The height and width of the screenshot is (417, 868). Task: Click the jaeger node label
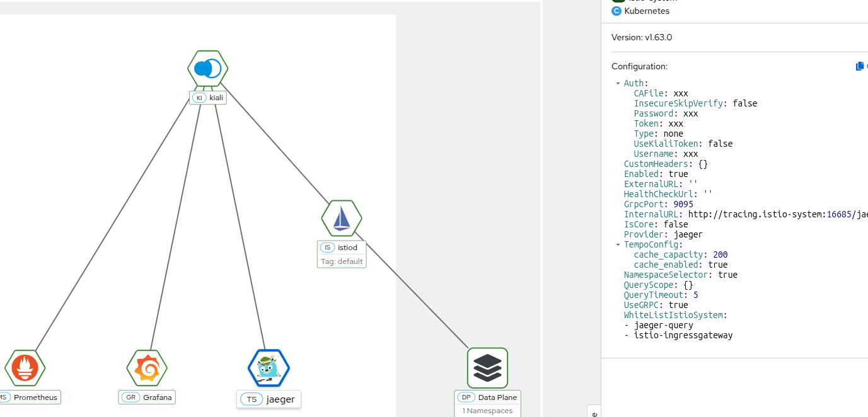click(269, 399)
